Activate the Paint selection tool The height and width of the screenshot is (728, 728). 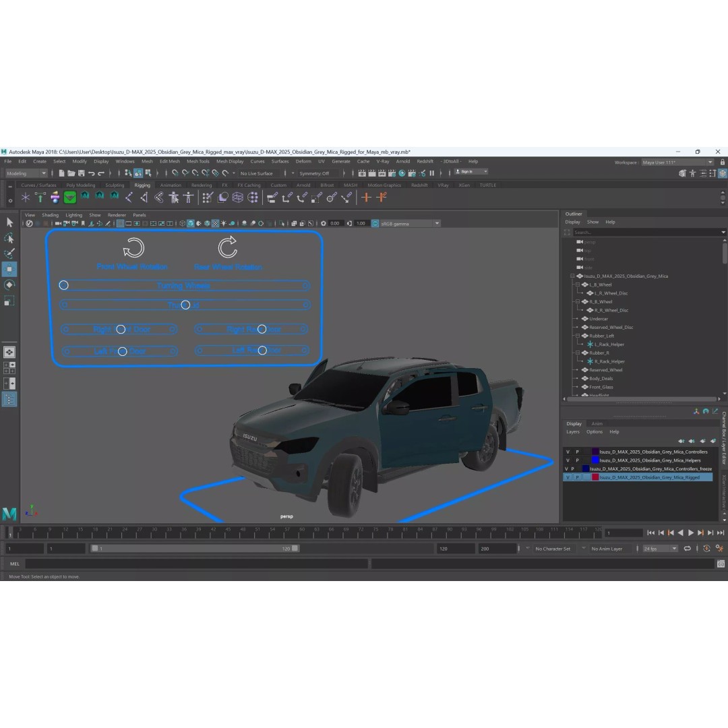(x=9, y=253)
